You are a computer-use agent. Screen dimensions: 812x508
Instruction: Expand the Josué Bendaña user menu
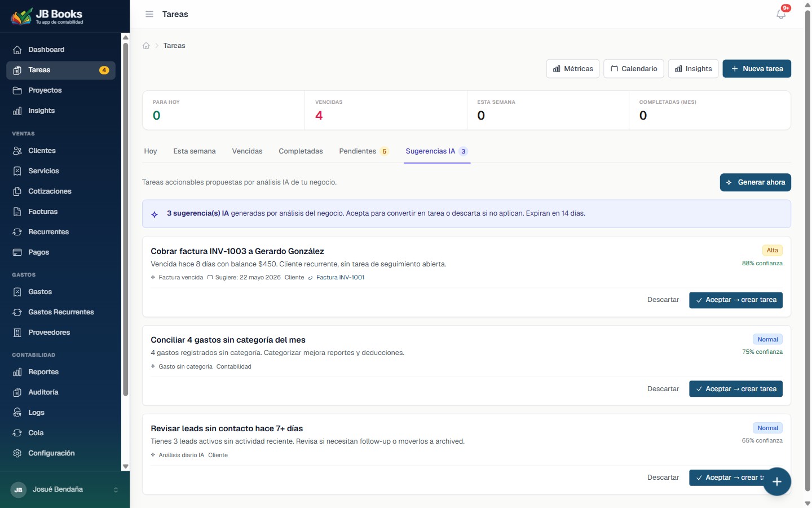click(65, 489)
